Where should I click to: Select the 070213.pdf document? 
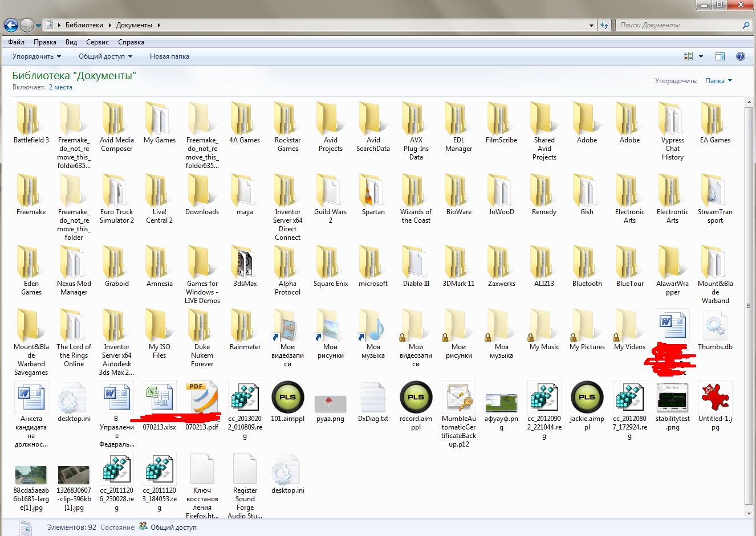click(202, 405)
